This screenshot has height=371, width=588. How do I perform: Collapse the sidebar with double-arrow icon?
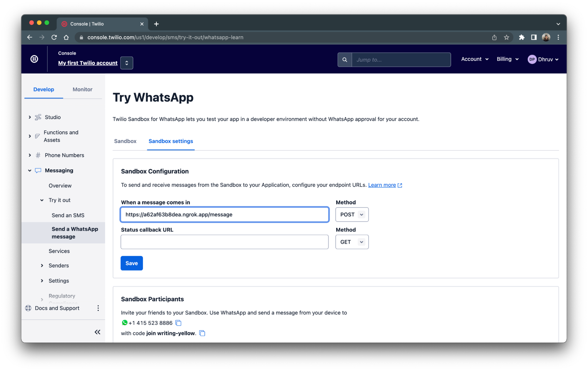tap(97, 332)
